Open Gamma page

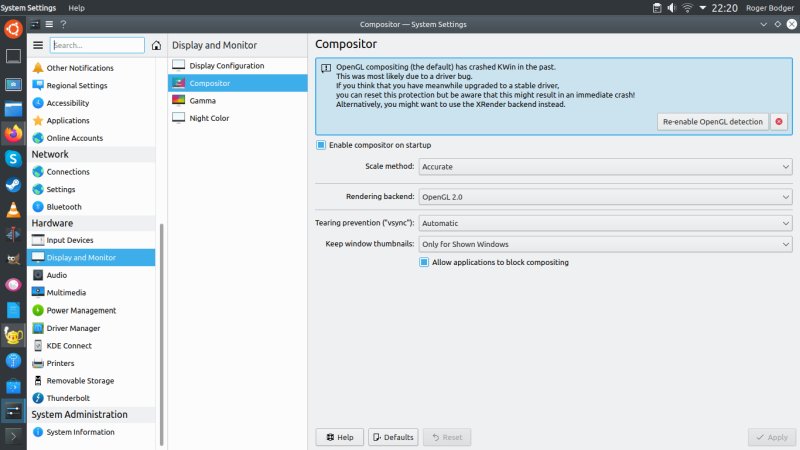(x=238, y=101)
